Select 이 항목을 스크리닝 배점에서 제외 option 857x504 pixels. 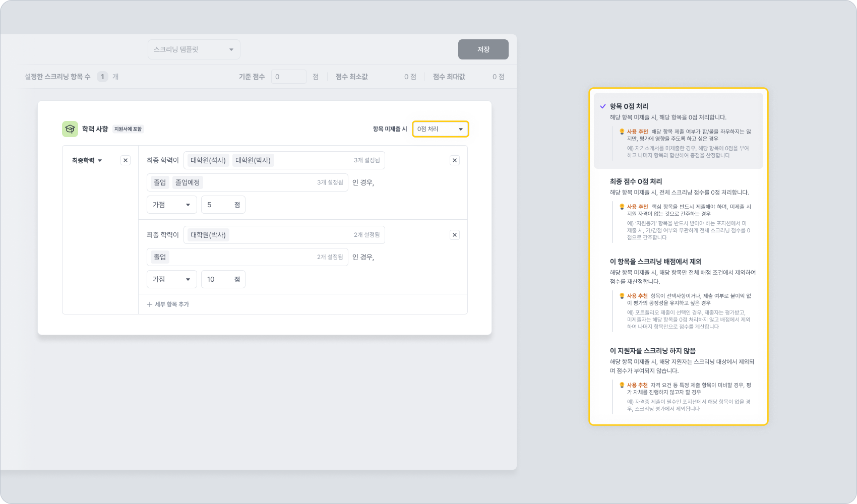pyautogui.click(x=655, y=262)
